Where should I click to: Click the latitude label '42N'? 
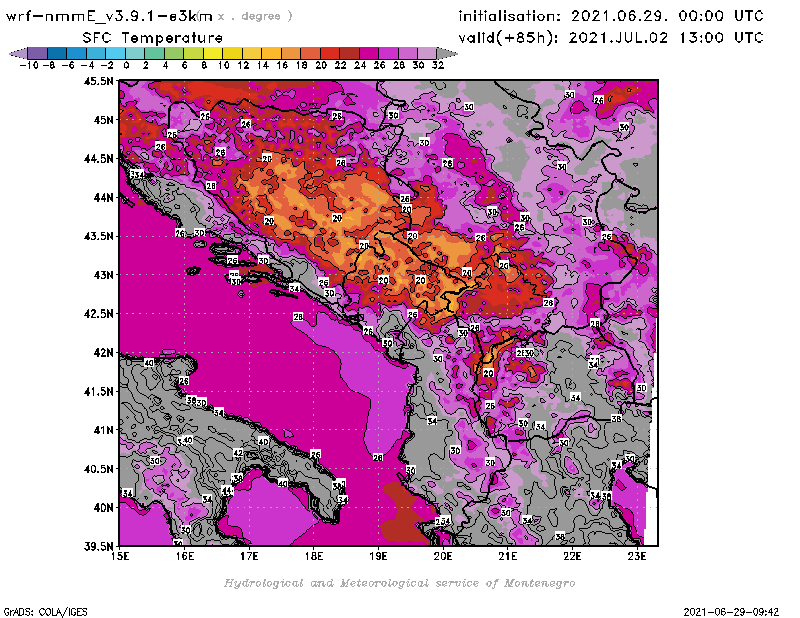click(103, 353)
